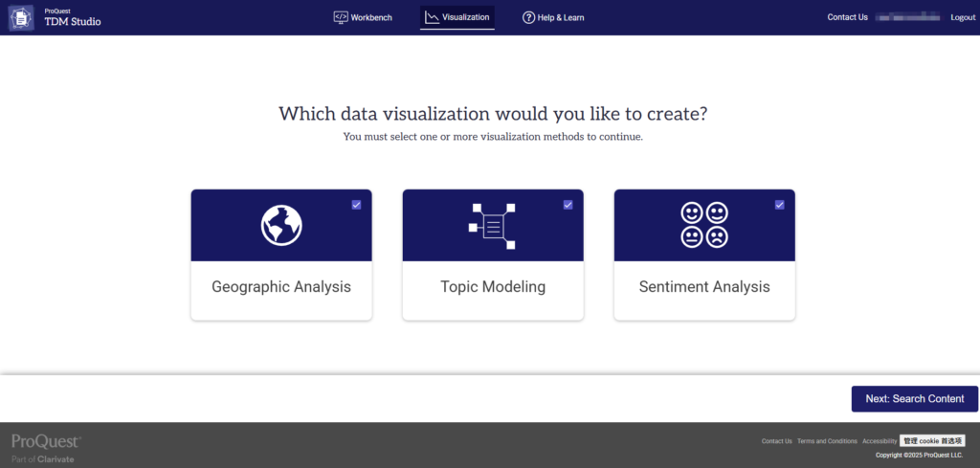This screenshot has height=468, width=980.
Task: Click Logout in the header
Action: pos(962,17)
